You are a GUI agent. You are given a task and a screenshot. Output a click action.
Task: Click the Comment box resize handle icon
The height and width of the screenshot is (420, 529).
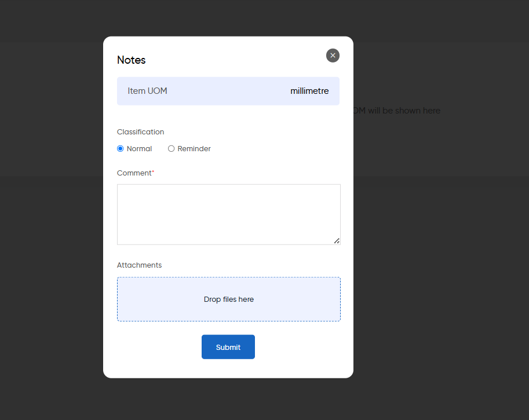[x=337, y=241]
